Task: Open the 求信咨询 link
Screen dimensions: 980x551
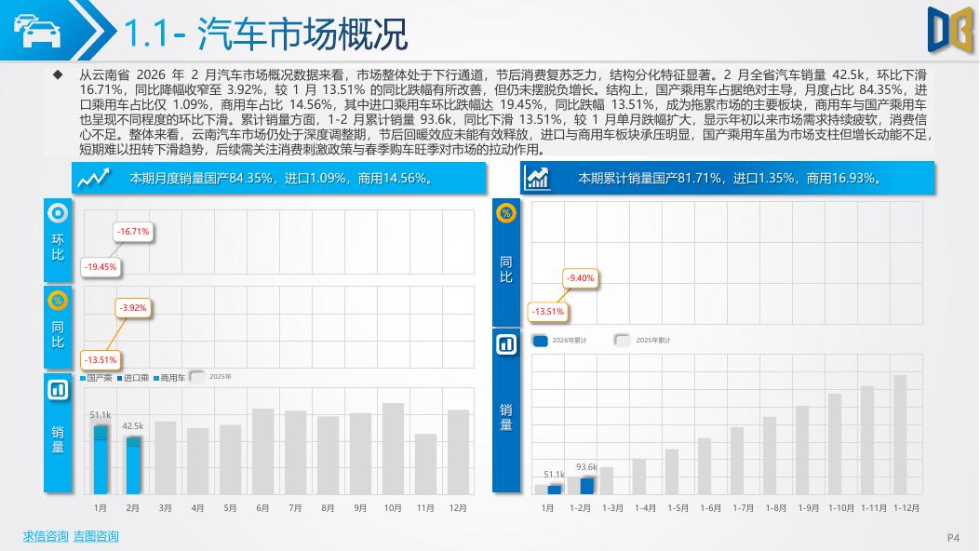Action: point(46,536)
